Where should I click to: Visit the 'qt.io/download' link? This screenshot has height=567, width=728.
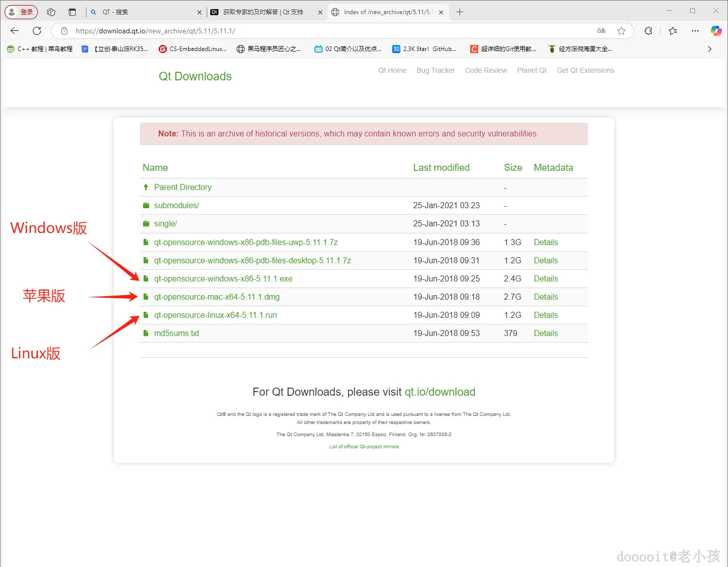440,392
